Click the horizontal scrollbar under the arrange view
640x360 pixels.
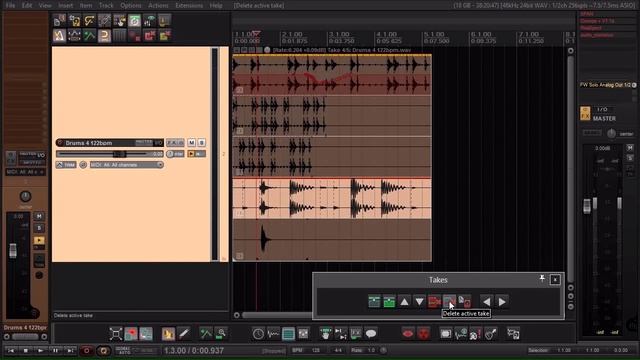click(277, 315)
